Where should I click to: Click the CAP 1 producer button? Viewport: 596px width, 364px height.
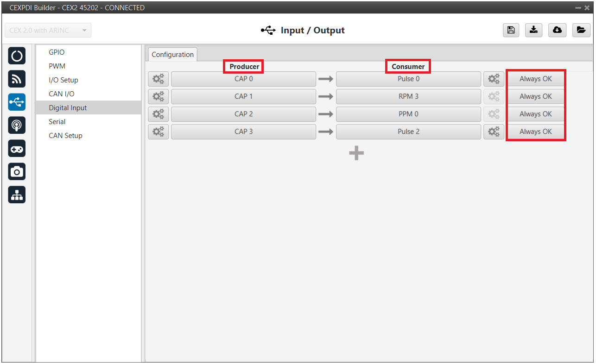pos(243,97)
